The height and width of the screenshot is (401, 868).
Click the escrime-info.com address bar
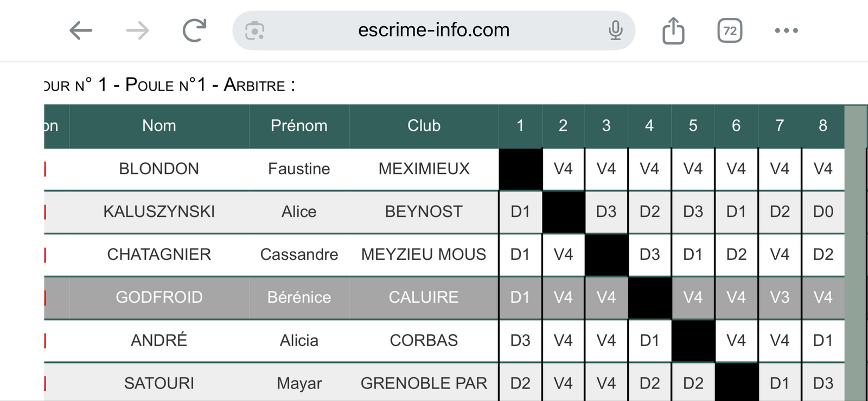433,30
